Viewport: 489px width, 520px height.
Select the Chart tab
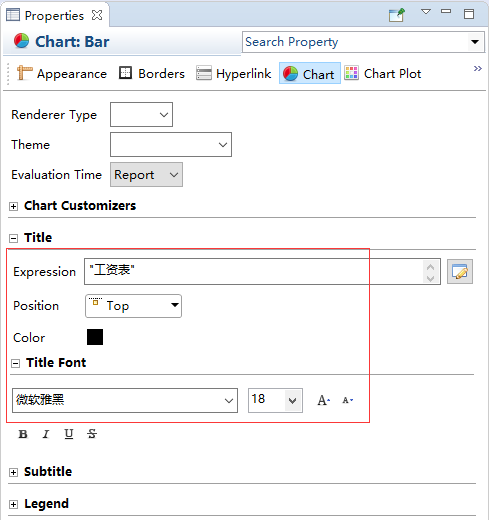click(x=310, y=73)
